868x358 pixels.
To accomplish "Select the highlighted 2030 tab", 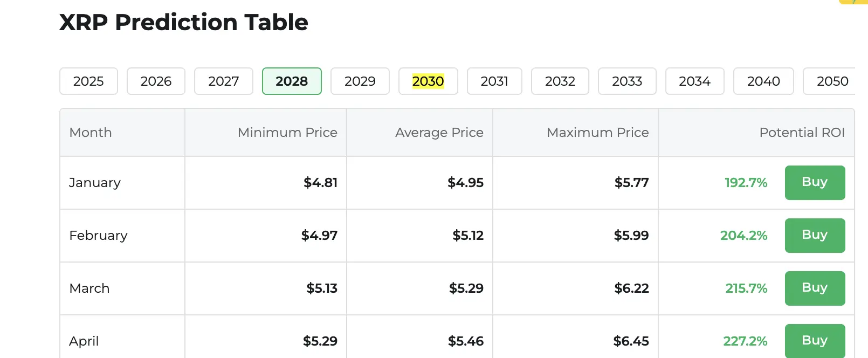I will click(428, 81).
